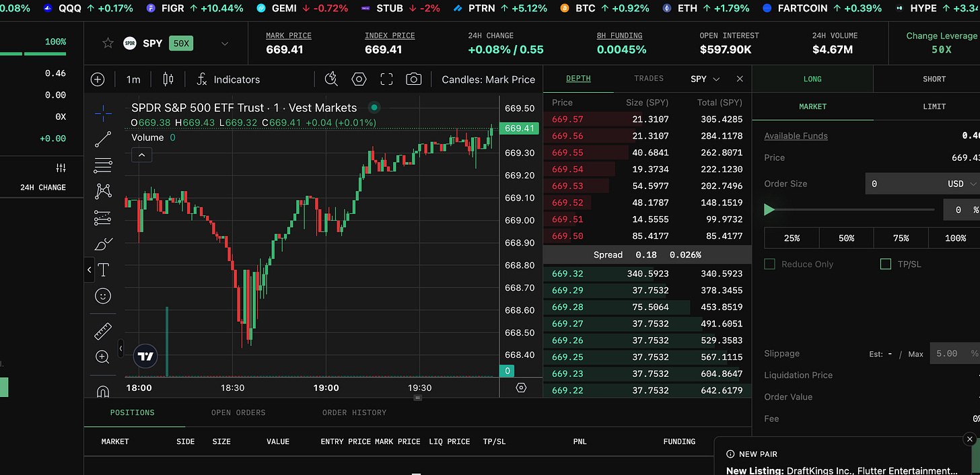This screenshot has height=475, width=980.
Task: Dismiss the New Pair notification
Action: tap(969, 439)
